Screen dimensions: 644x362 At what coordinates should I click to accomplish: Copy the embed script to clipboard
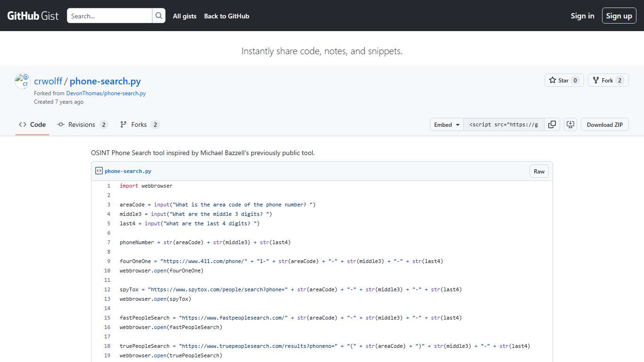(x=552, y=124)
